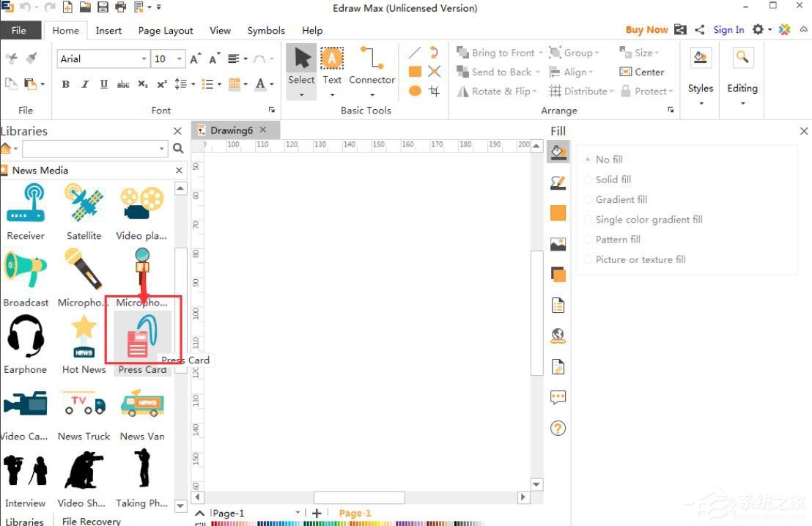Screen dimensions: 812x526
Task: Select the Text tool
Action: click(x=332, y=66)
